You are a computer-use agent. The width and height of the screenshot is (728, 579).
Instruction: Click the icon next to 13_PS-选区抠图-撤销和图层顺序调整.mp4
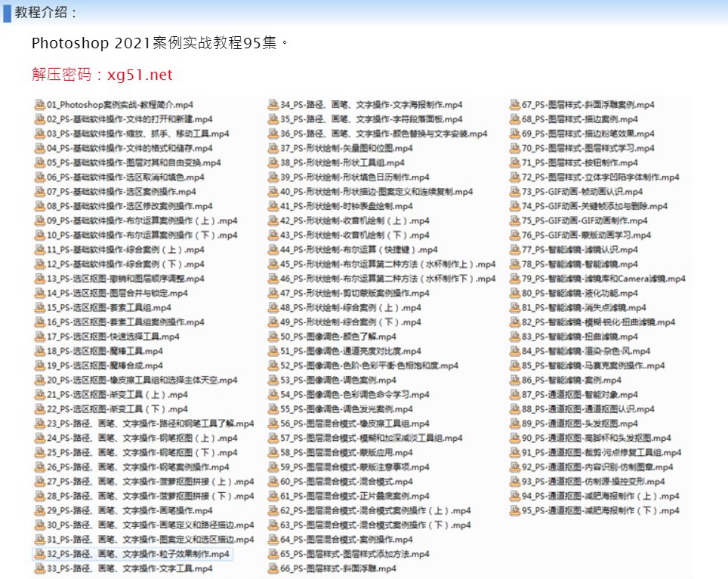point(40,279)
